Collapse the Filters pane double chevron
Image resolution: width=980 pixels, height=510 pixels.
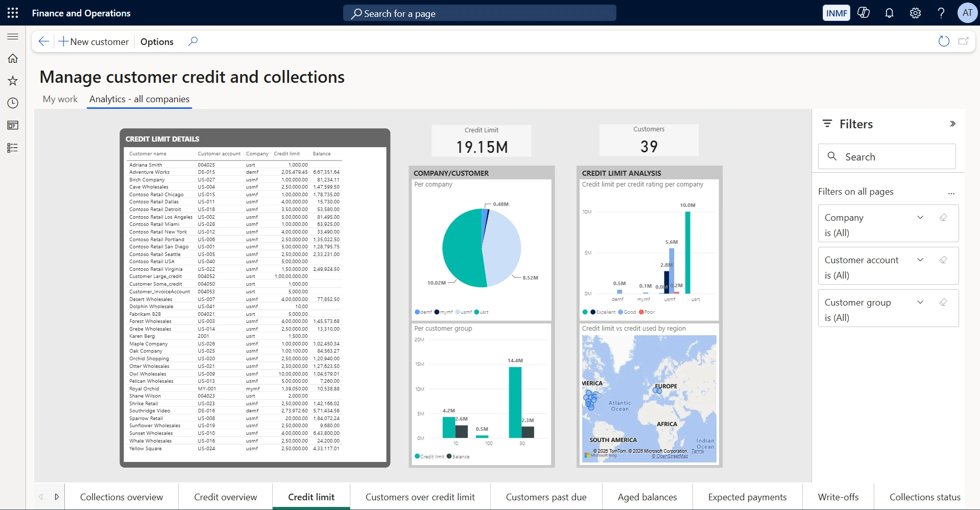pyautogui.click(x=952, y=124)
